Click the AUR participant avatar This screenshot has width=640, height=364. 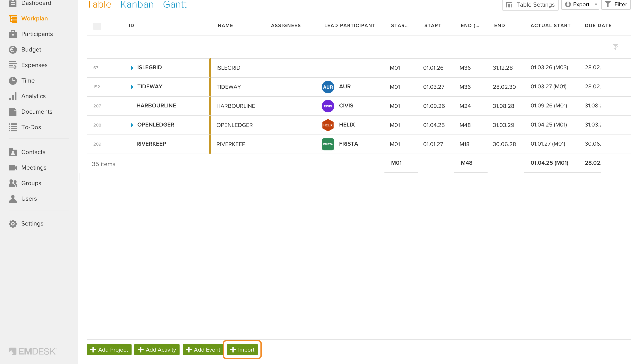(x=328, y=87)
